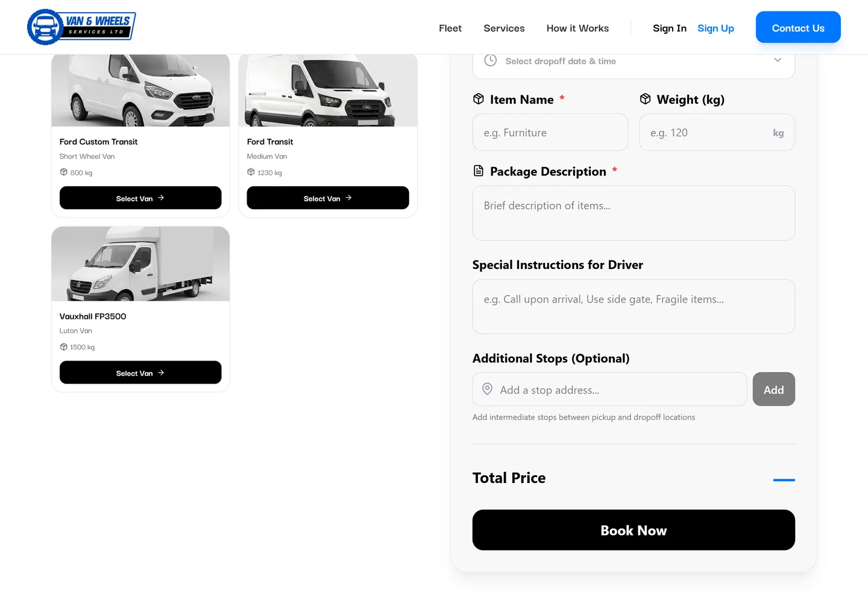Click the Book Now button
Viewport: 868px width, 597px height.
[x=634, y=530]
